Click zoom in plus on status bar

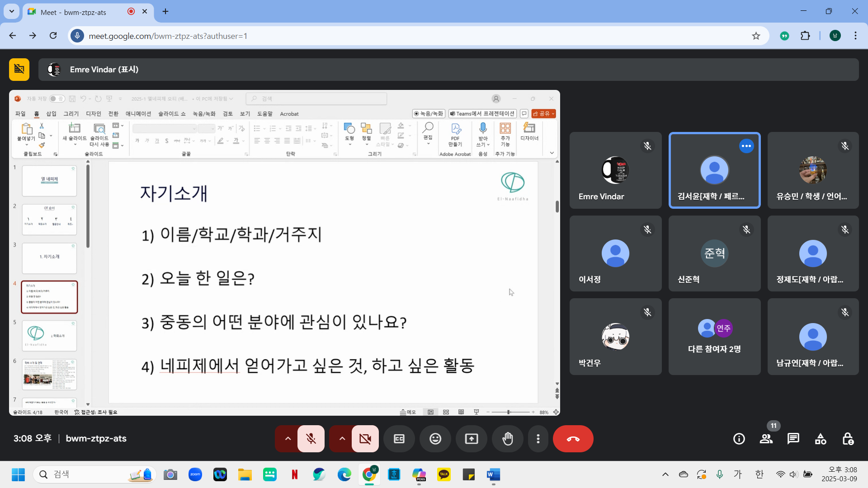(533, 412)
